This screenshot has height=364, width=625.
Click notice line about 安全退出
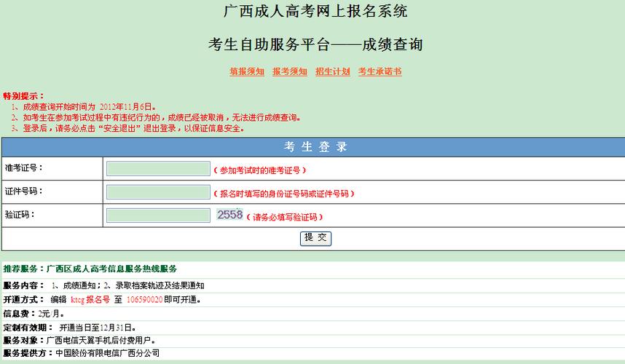127,128
